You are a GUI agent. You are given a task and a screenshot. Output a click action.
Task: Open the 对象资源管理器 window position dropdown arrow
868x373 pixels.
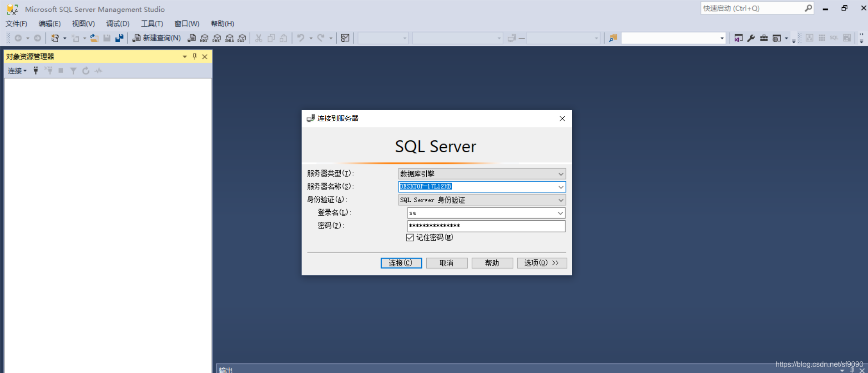pyautogui.click(x=185, y=56)
